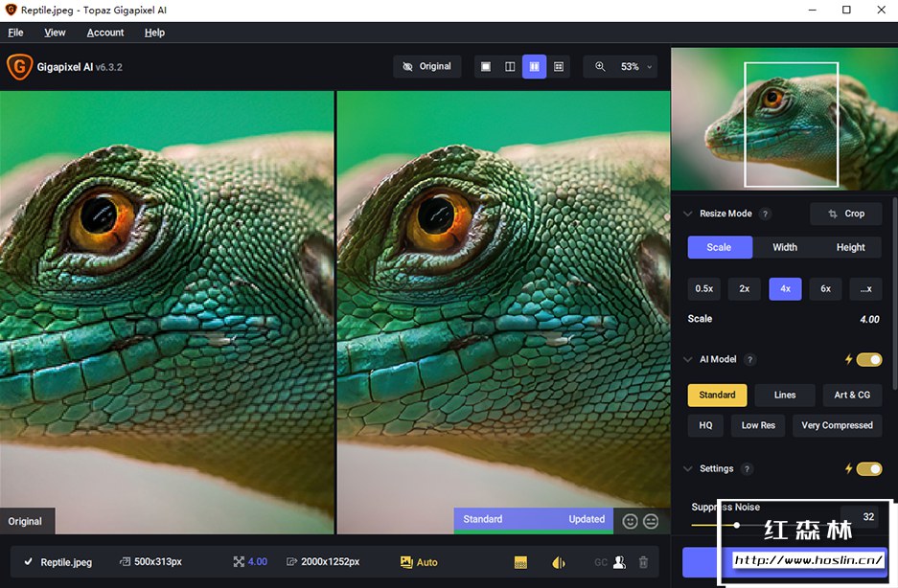Open the File menu
Image resolution: width=898 pixels, height=588 pixels.
(x=15, y=33)
